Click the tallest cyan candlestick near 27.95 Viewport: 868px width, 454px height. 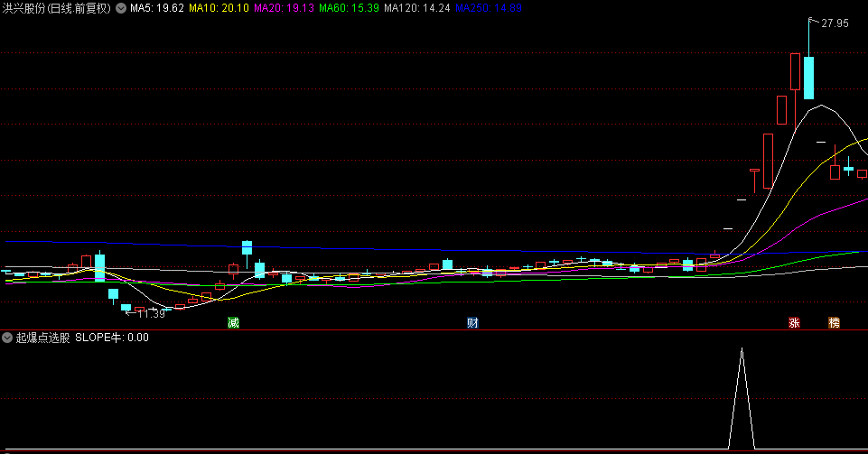pyautogui.click(x=809, y=78)
